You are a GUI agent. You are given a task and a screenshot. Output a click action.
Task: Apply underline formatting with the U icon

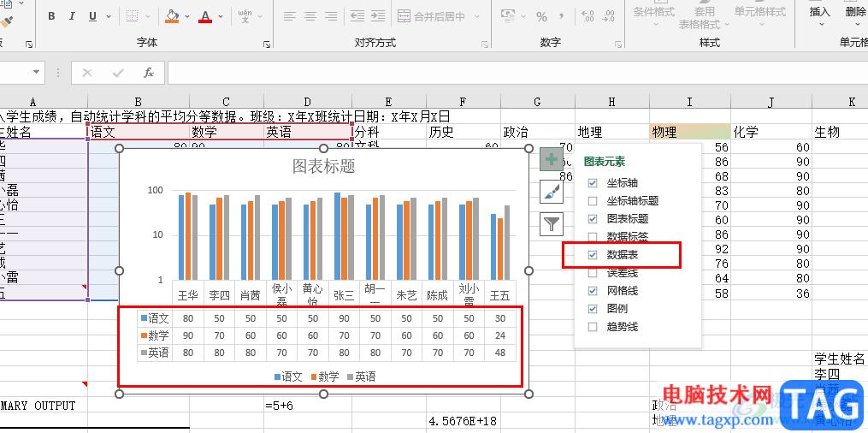(92, 16)
